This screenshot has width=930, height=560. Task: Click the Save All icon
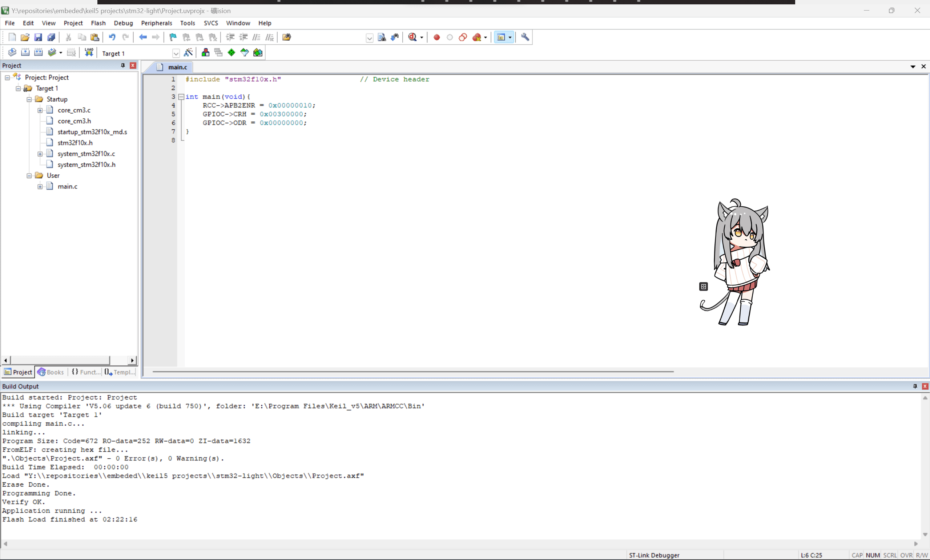(x=51, y=37)
